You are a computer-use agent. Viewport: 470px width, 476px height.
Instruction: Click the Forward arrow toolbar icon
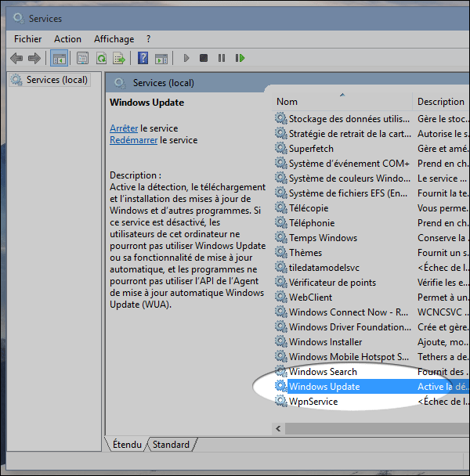tap(34, 58)
